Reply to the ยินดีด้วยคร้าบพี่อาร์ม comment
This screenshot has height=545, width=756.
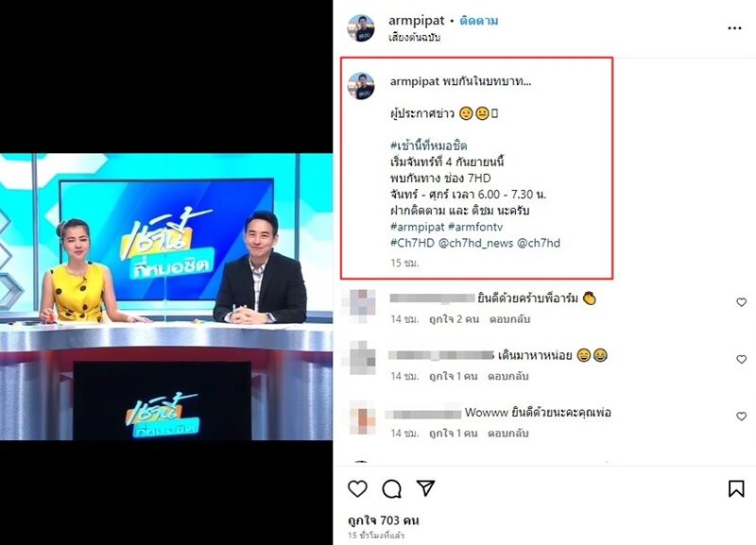pos(509,319)
